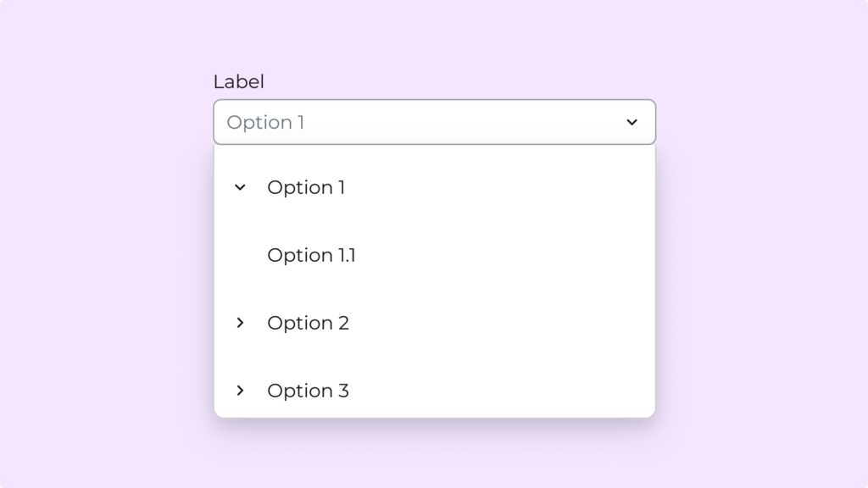868x488 pixels.
Task: Toggle the chevron icon beside Option 1
Action: click(x=240, y=187)
